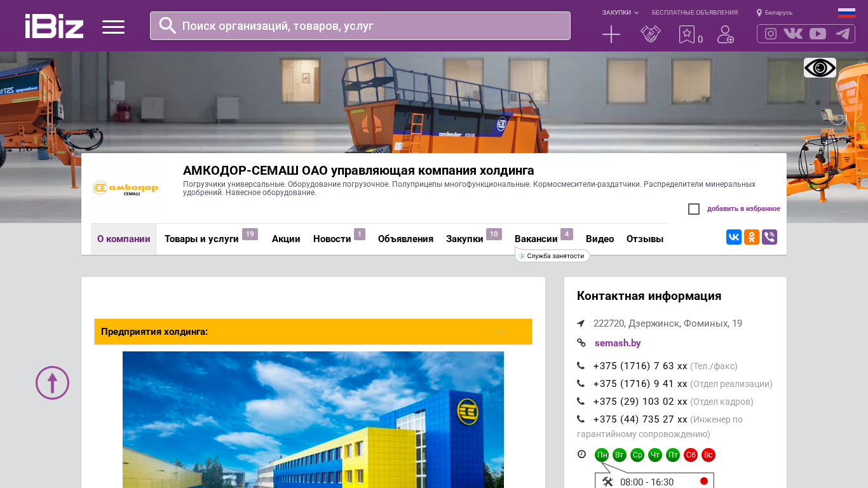868x488 pixels.
Task: Click the plus add icon
Action: pos(611,34)
